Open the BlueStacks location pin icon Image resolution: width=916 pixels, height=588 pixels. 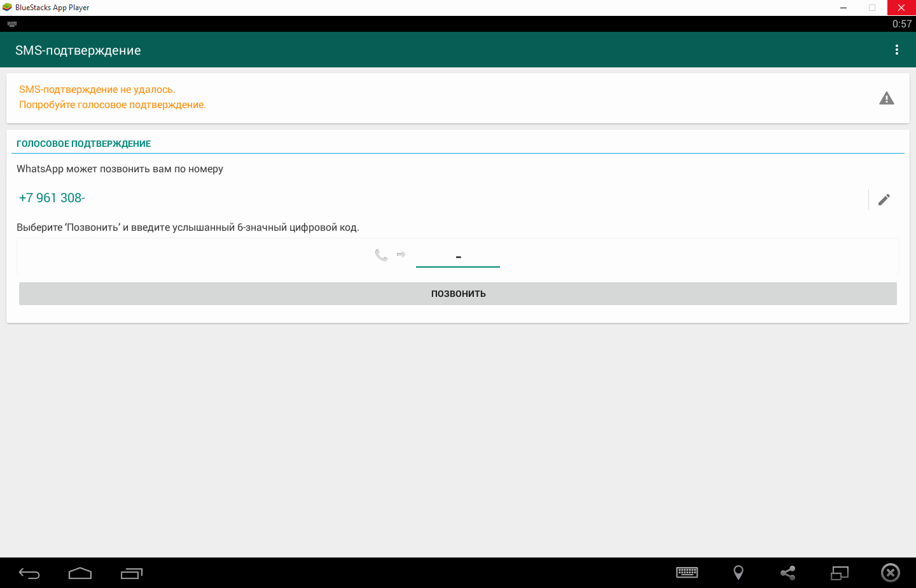click(739, 573)
